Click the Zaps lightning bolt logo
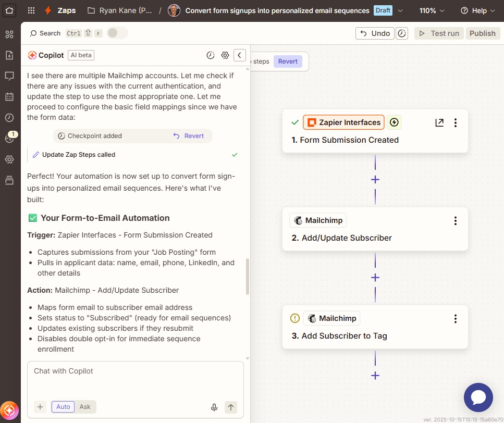Image resolution: width=504 pixels, height=423 pixels. 48,10
